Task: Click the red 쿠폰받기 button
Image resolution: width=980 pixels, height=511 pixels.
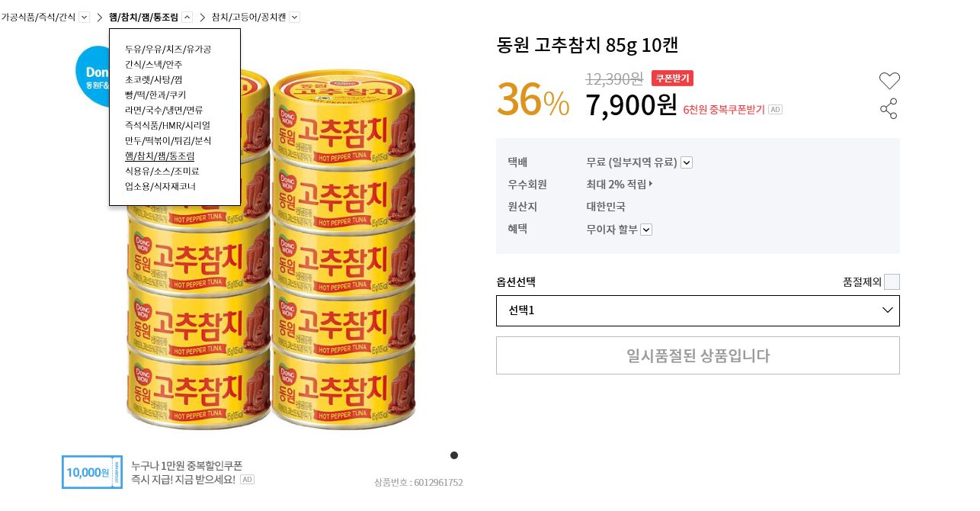Action: [672, 78]
